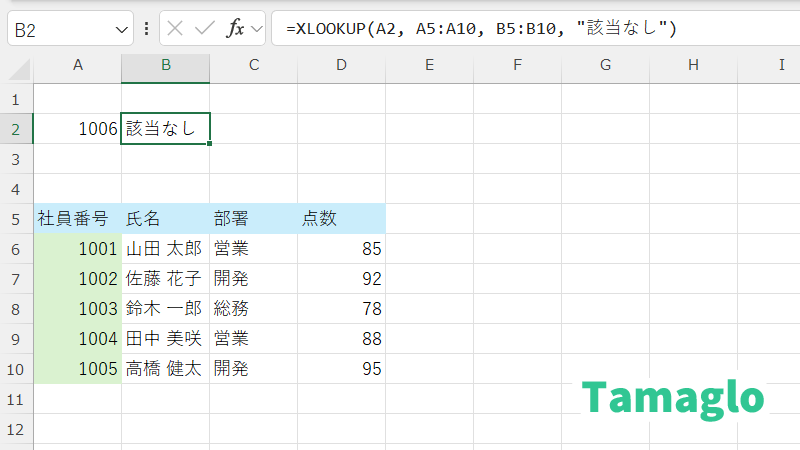
Task: Click the name box resize dots handle
Action: 147,29
